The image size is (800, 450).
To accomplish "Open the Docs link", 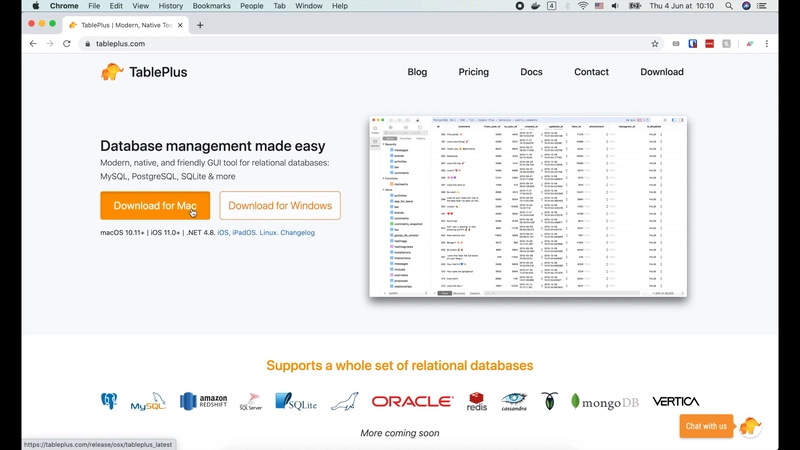I will [531, 72].
